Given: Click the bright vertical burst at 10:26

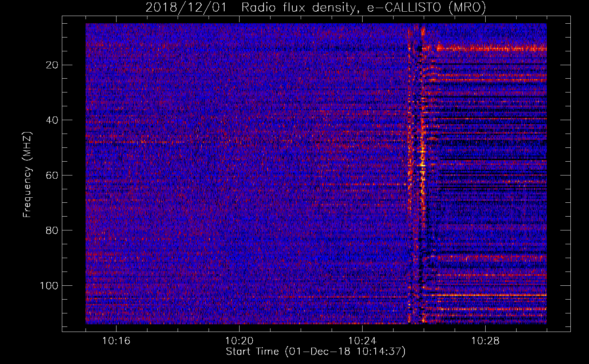Looking at the screenshot, I should click(x=422, y=173).
